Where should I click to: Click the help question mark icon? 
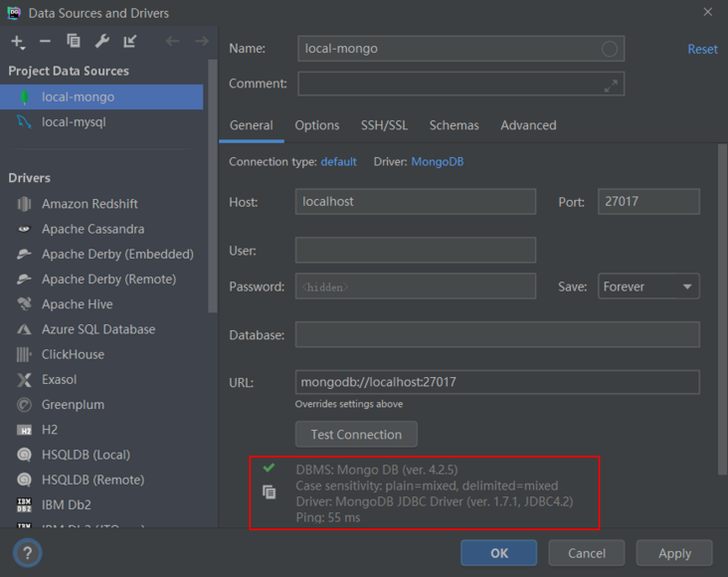point(27,553)
